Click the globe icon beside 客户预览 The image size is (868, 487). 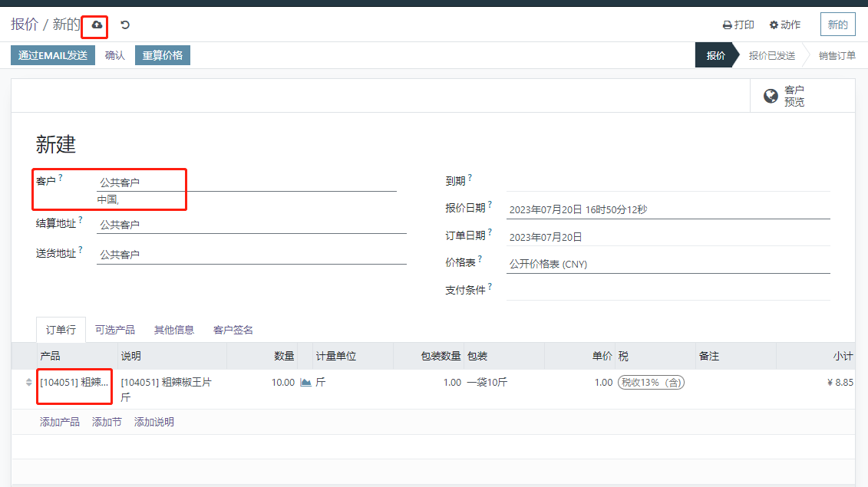click(x=770, y=95)
